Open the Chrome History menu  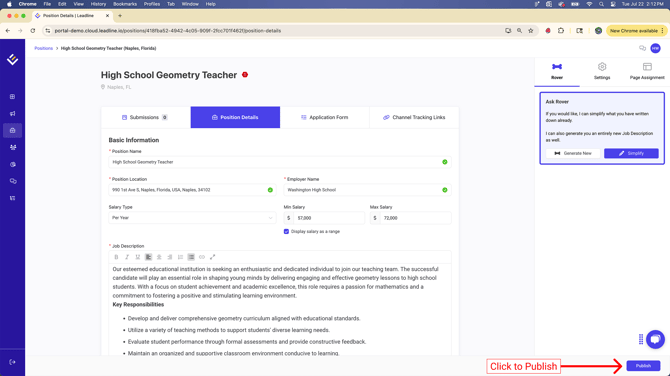click(98, 4)
